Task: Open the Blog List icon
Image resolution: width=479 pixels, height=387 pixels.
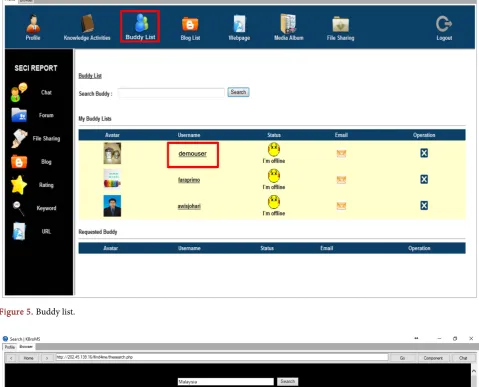Action: [x=190, y=24]
